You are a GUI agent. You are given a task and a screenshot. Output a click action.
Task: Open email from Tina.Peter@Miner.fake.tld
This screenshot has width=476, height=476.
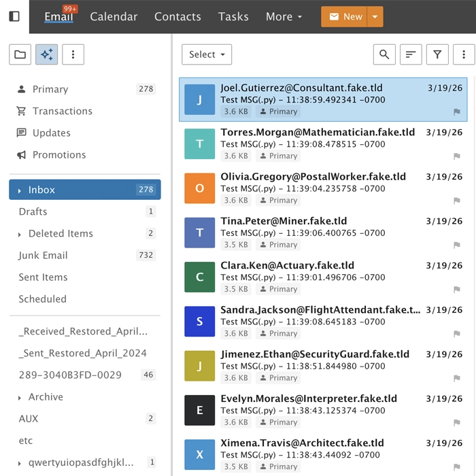(323, 233)
